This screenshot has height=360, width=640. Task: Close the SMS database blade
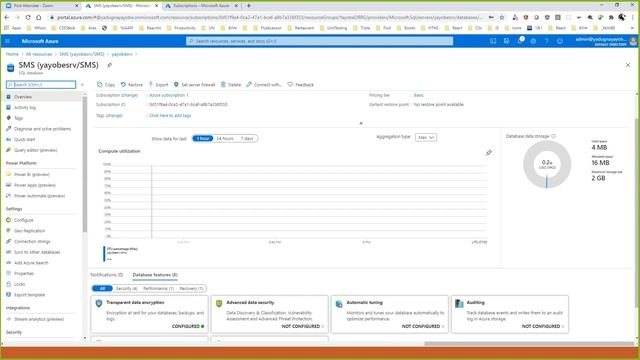pyautogui.click(x=628, y=65)
